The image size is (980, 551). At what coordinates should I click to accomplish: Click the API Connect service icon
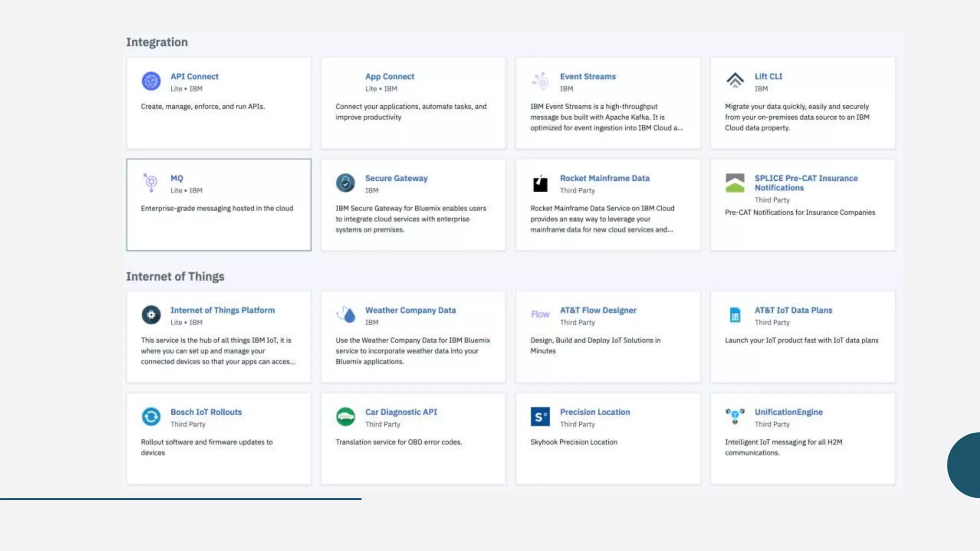tap(151, 81)
